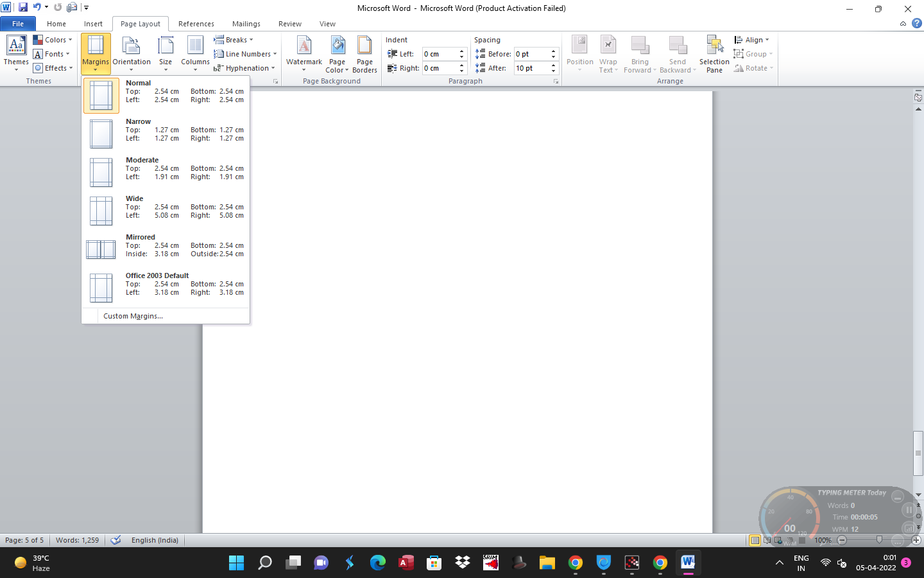
Task: Select the Narrow margins preset
Action: pos(166,134)
